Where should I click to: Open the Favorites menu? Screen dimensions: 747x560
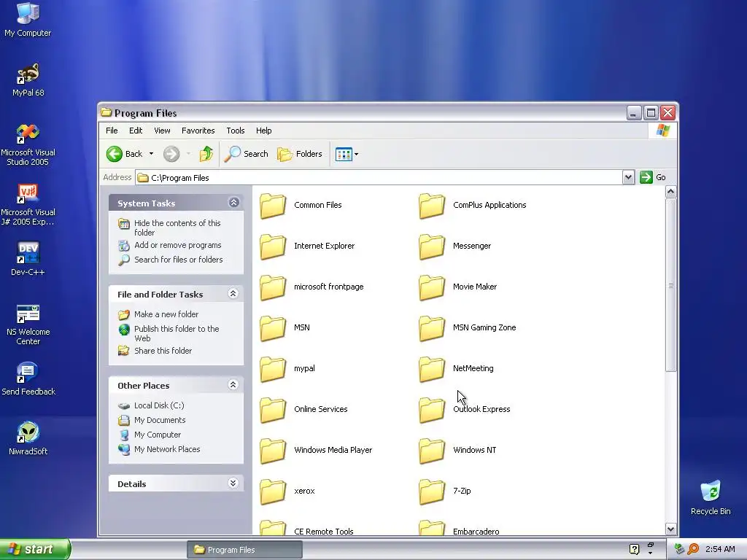[x=198, y=131]
